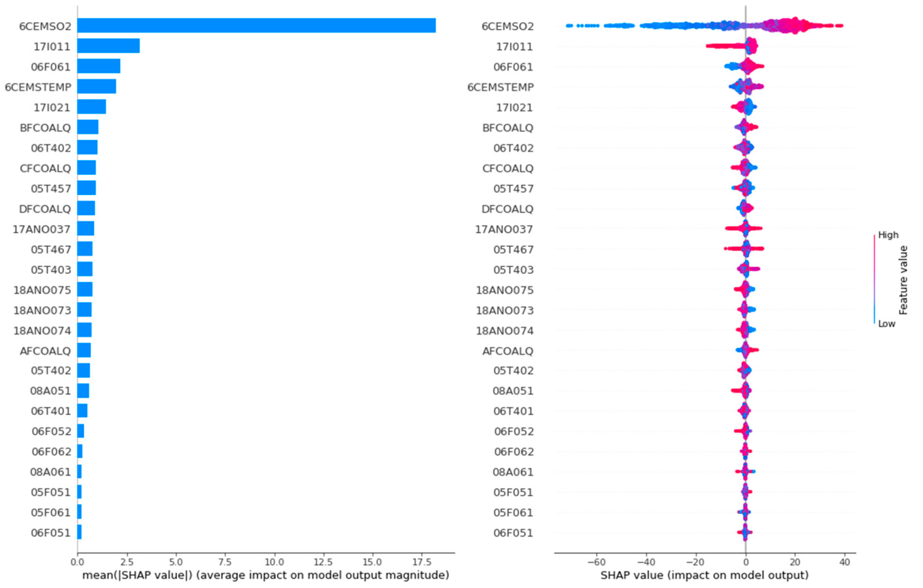The height and width of the screenshot is (588, 923).
Task: Select the 17I011 blue bar
Action: pos(108,46)
